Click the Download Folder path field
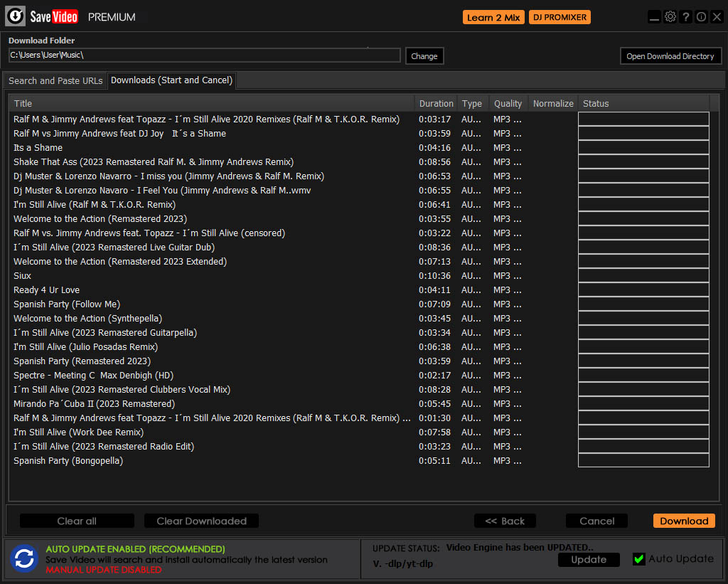The width and height of the screenshot is (728, 584). (x=204, y=55)
